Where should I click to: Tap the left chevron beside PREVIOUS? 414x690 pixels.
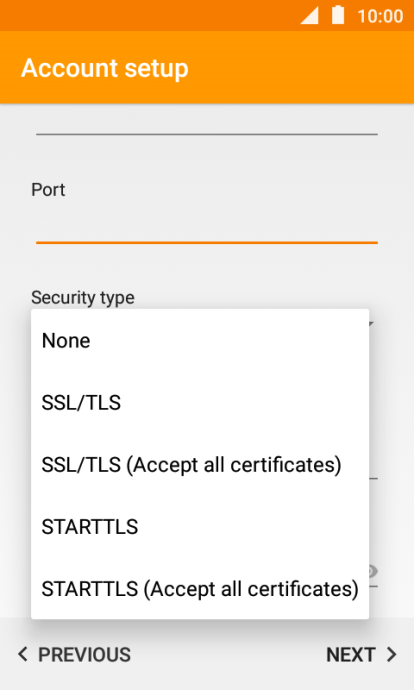(x=23, y=655)
